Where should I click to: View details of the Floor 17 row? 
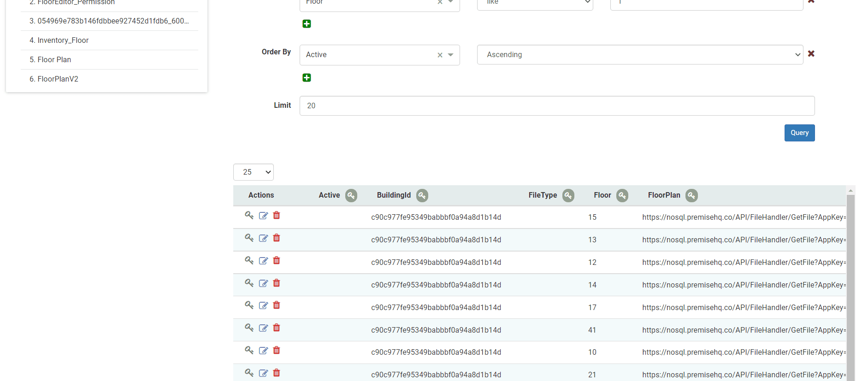coord(249,305)
